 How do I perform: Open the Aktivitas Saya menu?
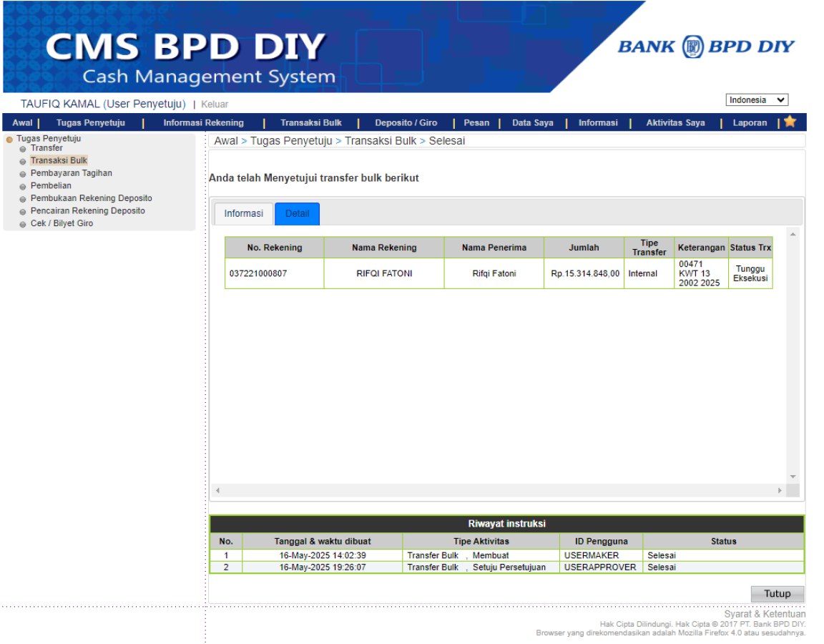[676, 122]
